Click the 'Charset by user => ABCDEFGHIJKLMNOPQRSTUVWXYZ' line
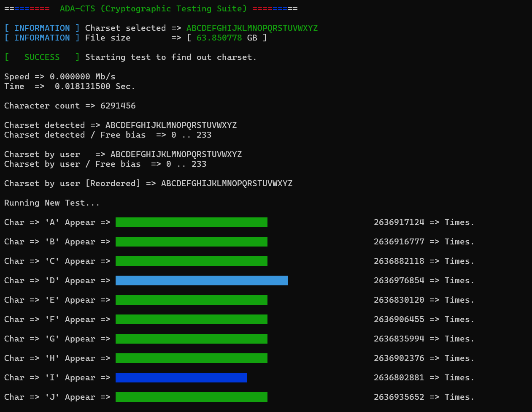The width and height of the screenshot is (532, 412). [123, 154]
